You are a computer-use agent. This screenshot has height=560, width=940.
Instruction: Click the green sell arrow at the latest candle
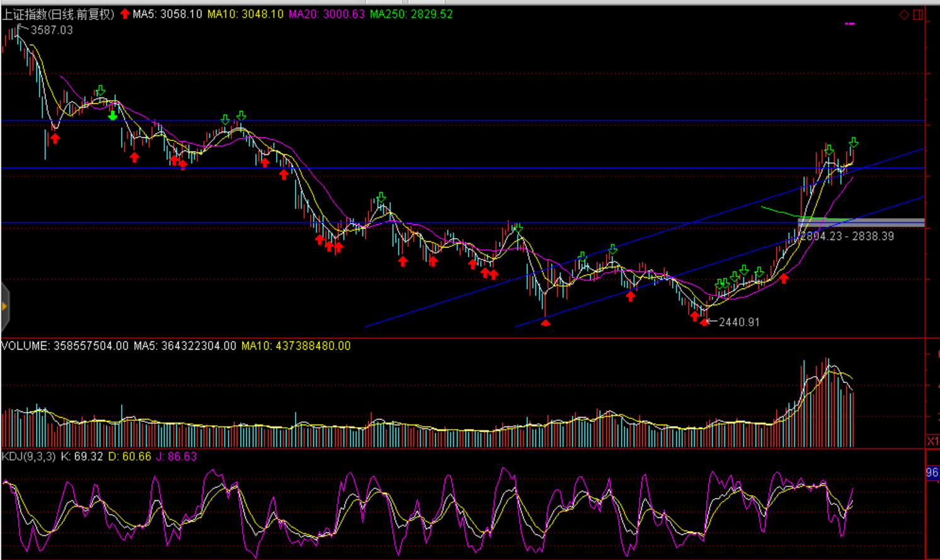tap(853, 143)
